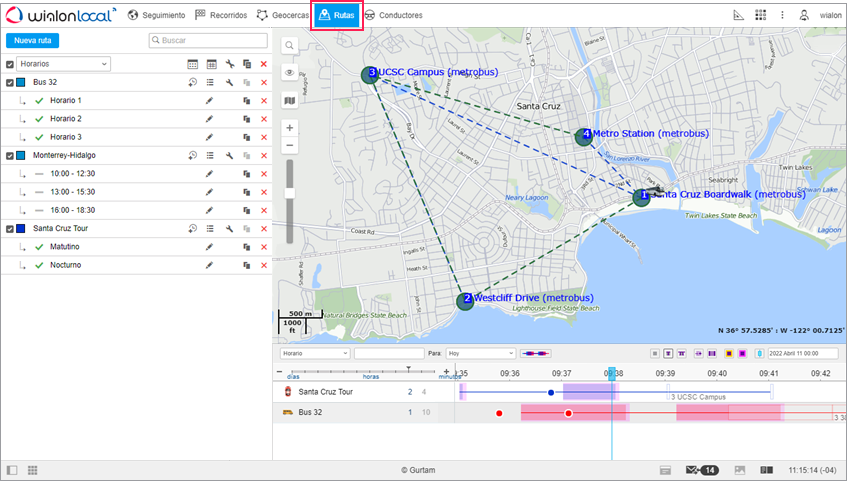
Task: Edit Horario 2 with the pencil icon
Action: (210, 119)
